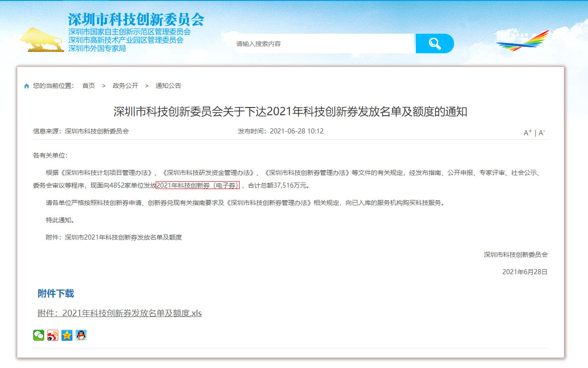
Task: Open the 通知公告 breadcrumb link
Action: [x=168, y=86]
